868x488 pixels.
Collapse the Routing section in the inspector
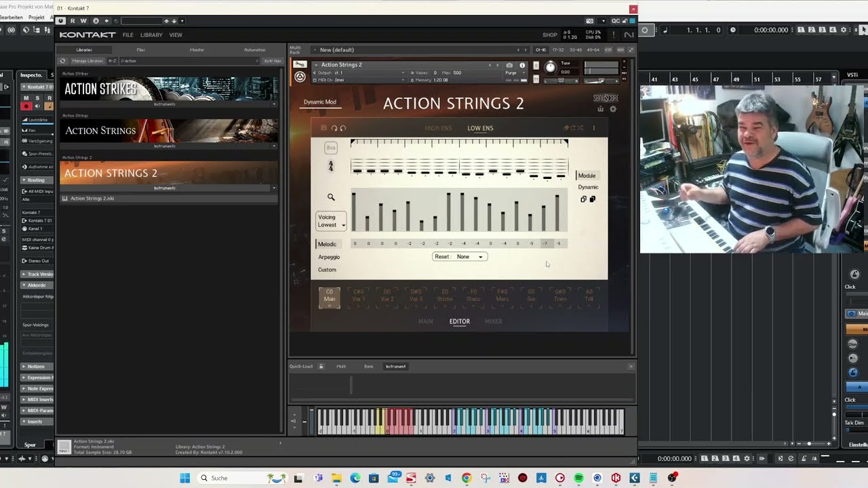coord(37,180)
